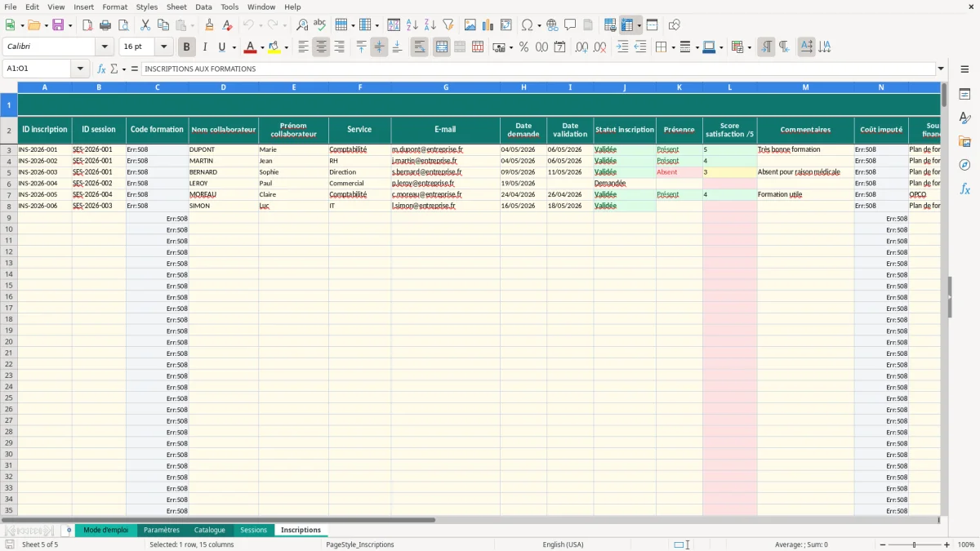Open the Sheet menu
Viewport: 980px width, 551px height.
tap(176, 7)
